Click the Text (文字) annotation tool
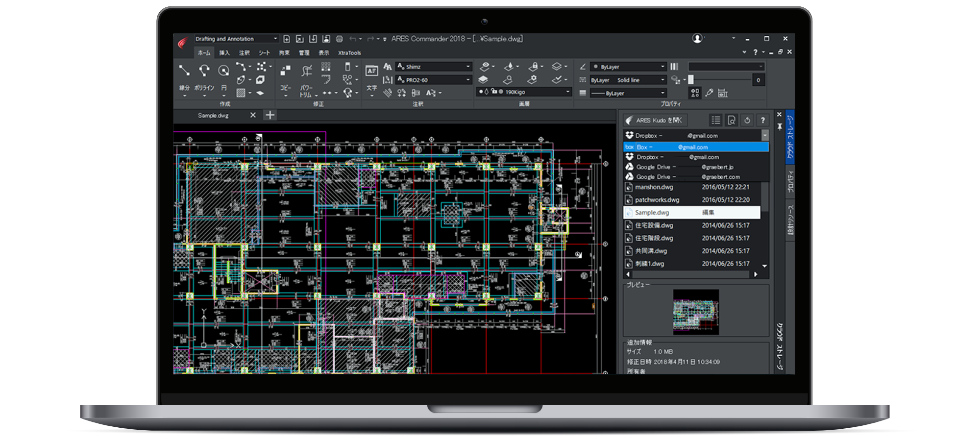980x441 pixels. (372, 71)
